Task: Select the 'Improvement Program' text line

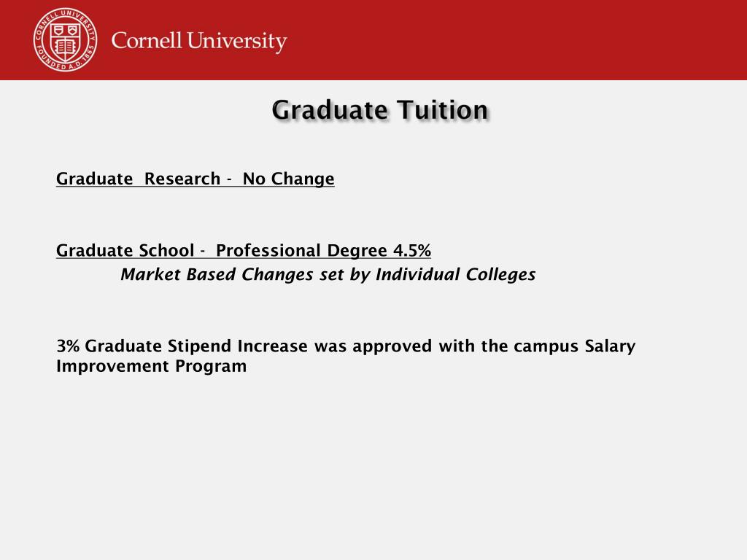Action: (x=152, y=366)
